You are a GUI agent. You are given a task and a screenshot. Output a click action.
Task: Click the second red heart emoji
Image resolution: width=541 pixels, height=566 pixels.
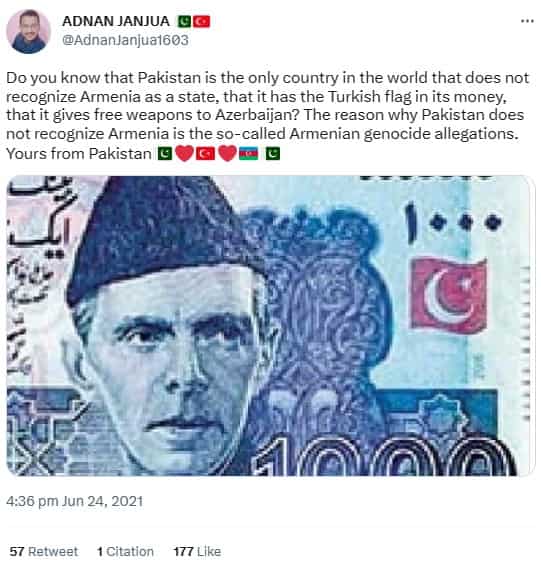227,154
